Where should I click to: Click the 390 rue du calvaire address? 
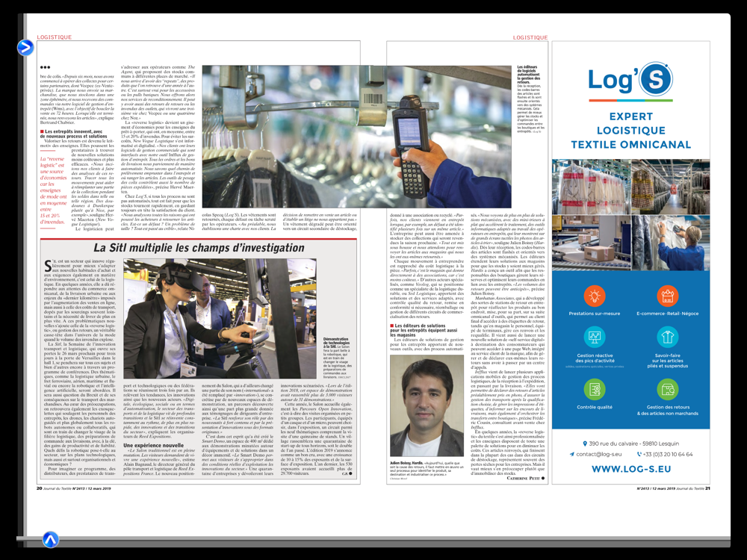[634, 444]
